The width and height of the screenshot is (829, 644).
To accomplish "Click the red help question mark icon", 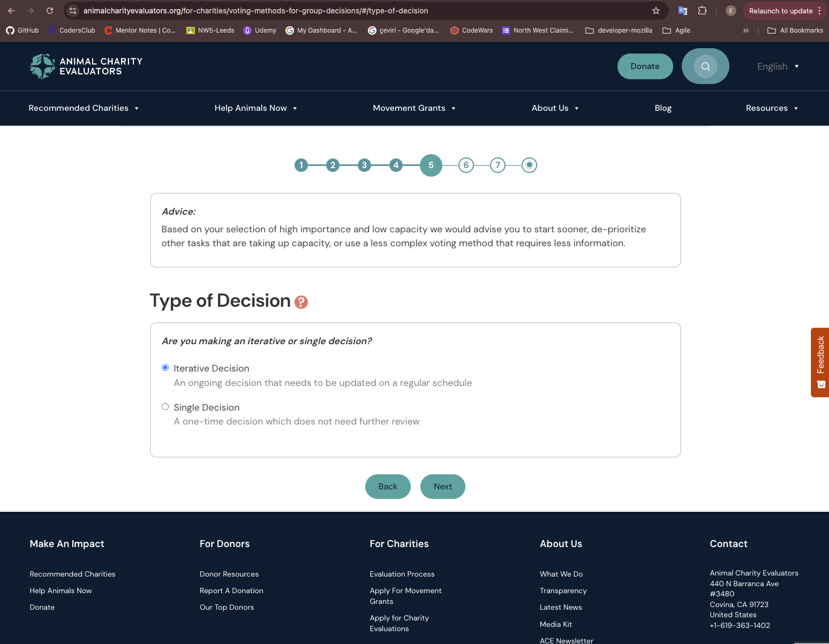I will point(302,302).
